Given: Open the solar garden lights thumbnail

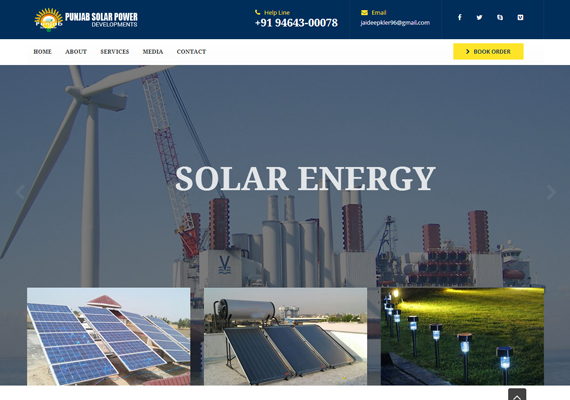Looking at the screenshot, I should point(462,336).
